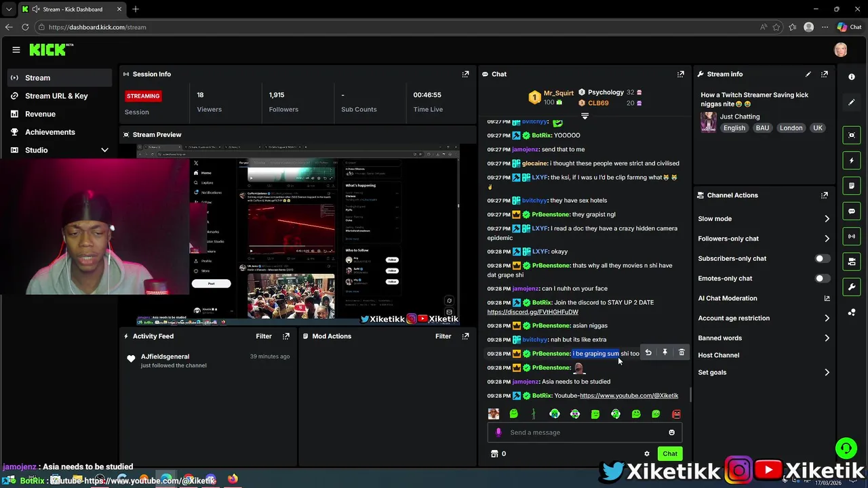
Task: Edit stream info with the pencil icon
Action: point(808,74)
